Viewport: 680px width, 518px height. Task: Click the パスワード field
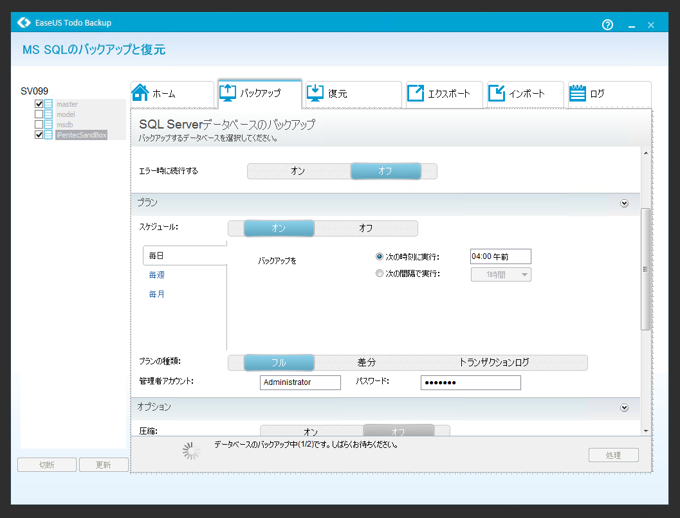(471, 382)
